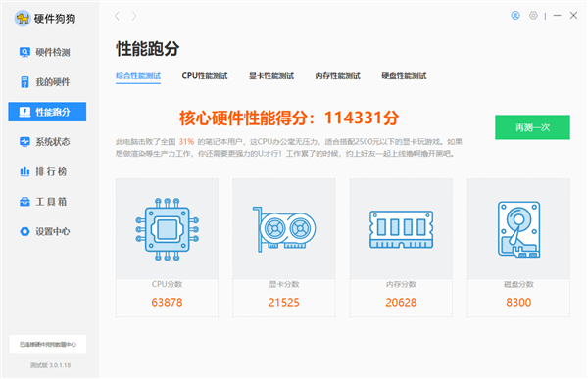Viewport: 588px width, 379px height.
Task: Click the 磁盘分数 label
Action: 518,285
